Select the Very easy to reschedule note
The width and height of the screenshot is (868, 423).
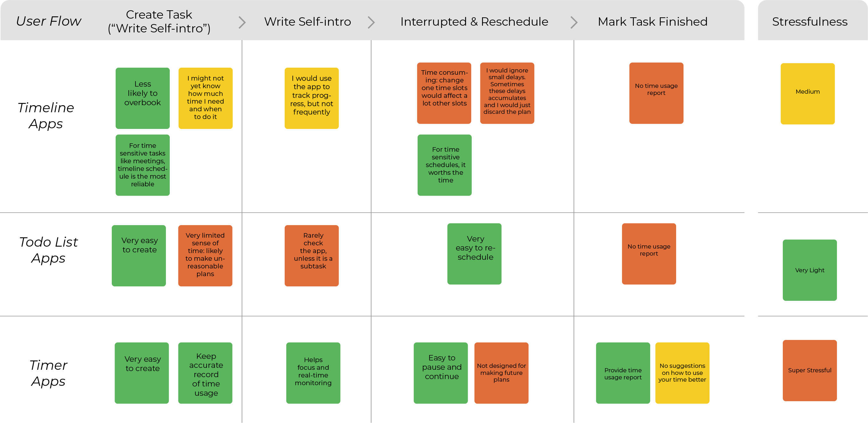point(474,254)
